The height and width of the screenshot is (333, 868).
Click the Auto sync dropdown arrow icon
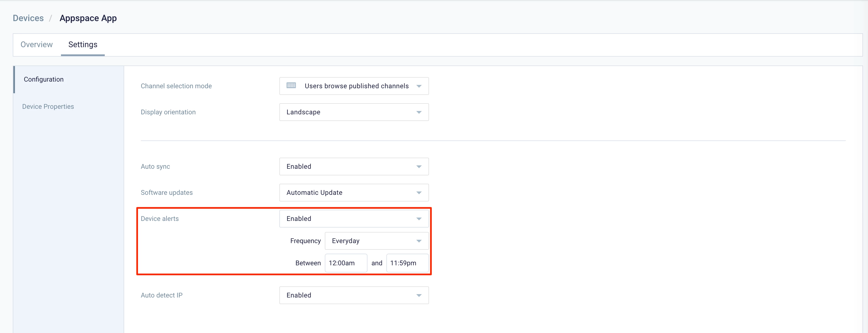pos(419,167)
